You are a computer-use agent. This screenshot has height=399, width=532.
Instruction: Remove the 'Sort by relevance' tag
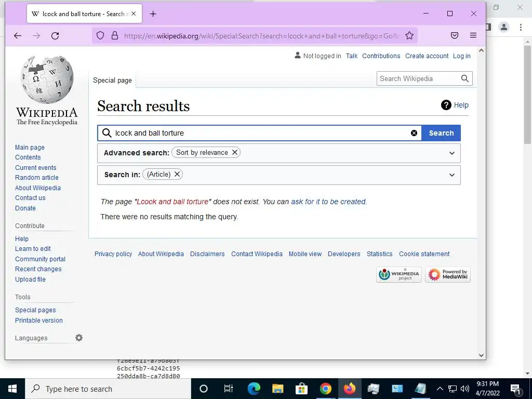tap(234, 152)
